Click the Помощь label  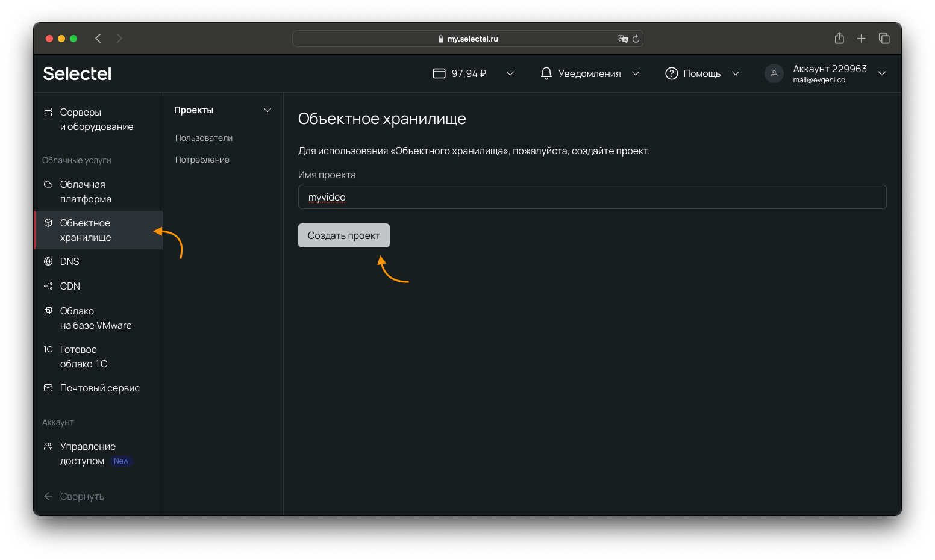702,73
